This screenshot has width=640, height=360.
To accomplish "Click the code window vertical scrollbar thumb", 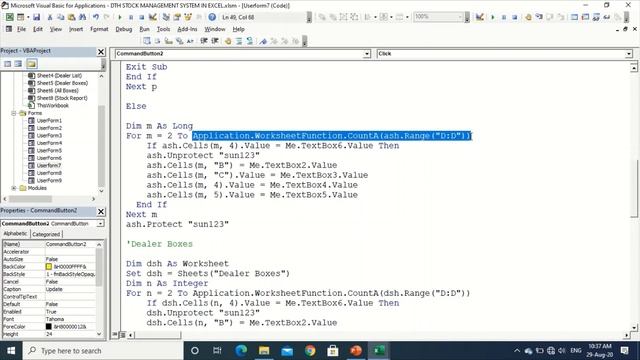I will tap(633, 188).
